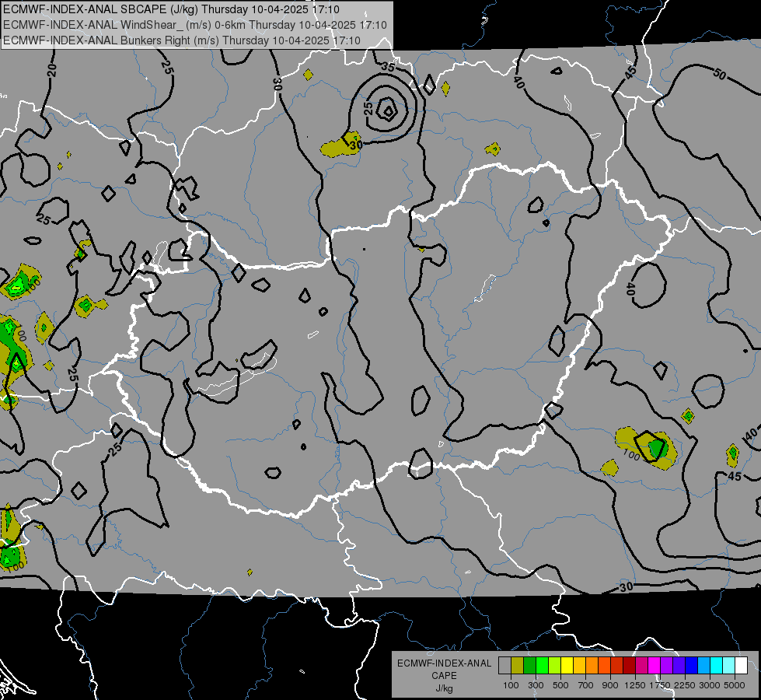Pick the cyan swatch right of 3000
This screenshot has width=761, height=700.
[716, 666]
